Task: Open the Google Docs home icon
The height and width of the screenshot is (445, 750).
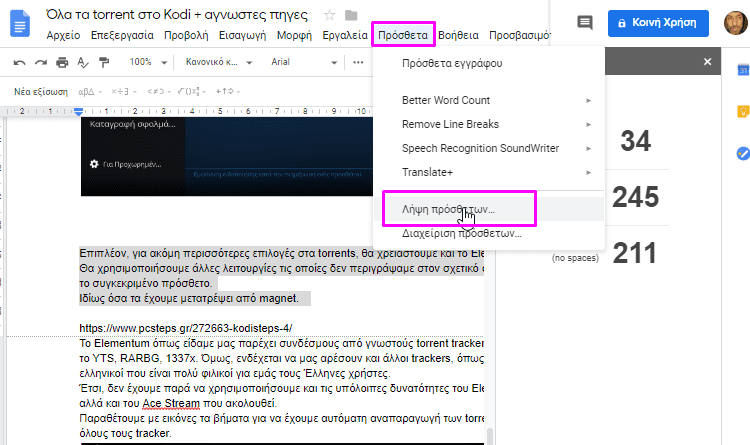Action: pos(20,23)
